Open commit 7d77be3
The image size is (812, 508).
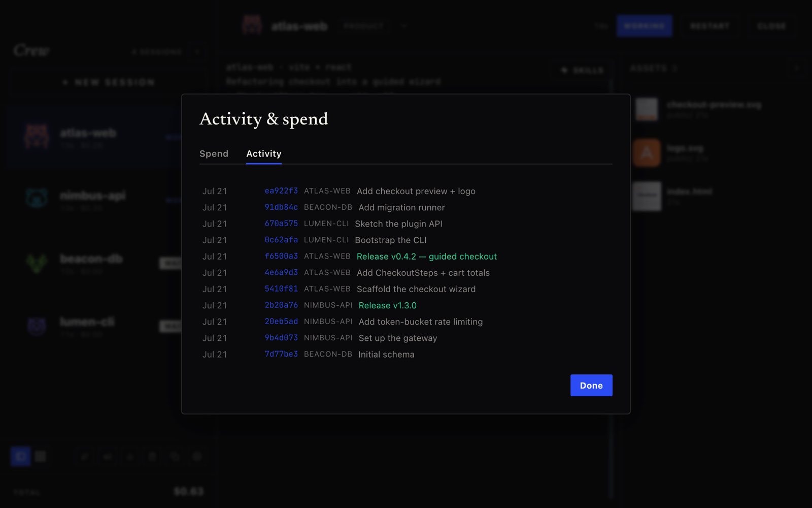pyautogui.click(x=281, y=354)
